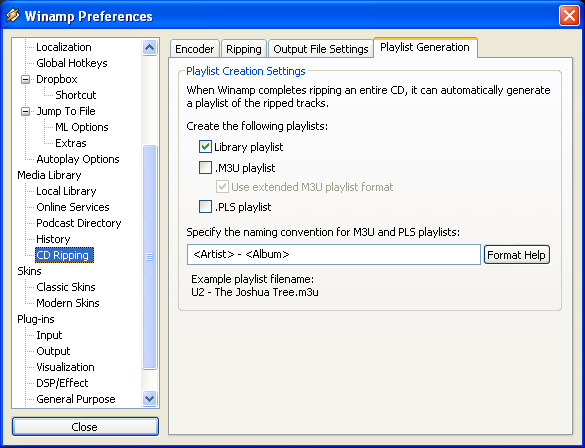Open Podcast Directory settings

(x=79, y=223)
